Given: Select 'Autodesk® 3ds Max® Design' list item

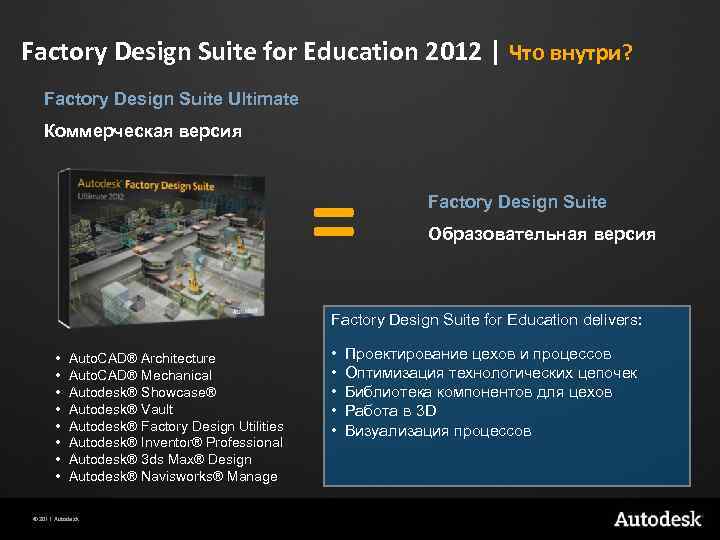Looking at the screenshot, I should click(x=160, y=460).
